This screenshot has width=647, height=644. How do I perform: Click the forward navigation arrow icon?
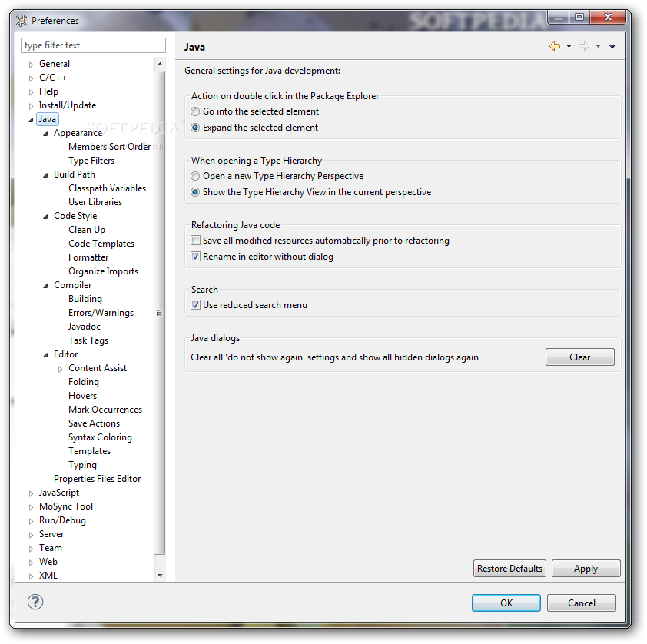click(583, 46)
